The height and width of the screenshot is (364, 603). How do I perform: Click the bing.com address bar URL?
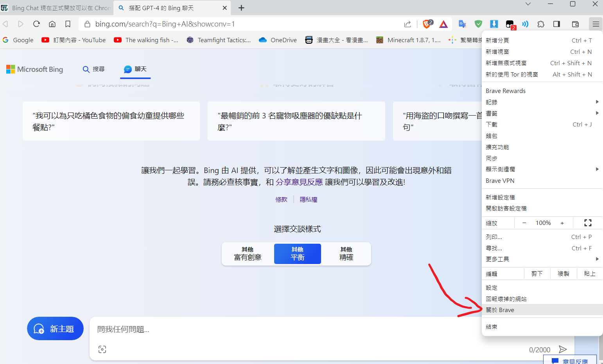(x=165, y=24)
